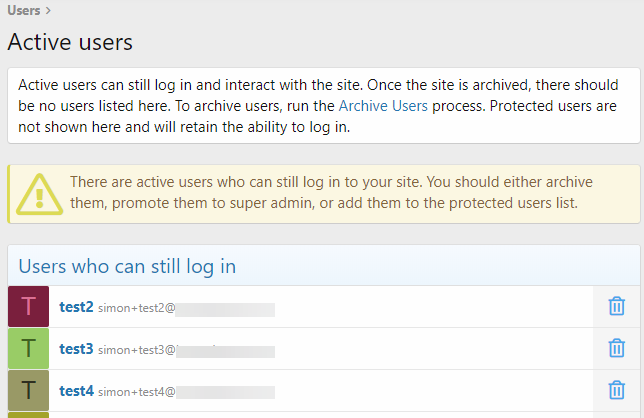This screenshot has width=644, height=418.
Task: Click the partially visible avatar below test4
Action: 28,415
